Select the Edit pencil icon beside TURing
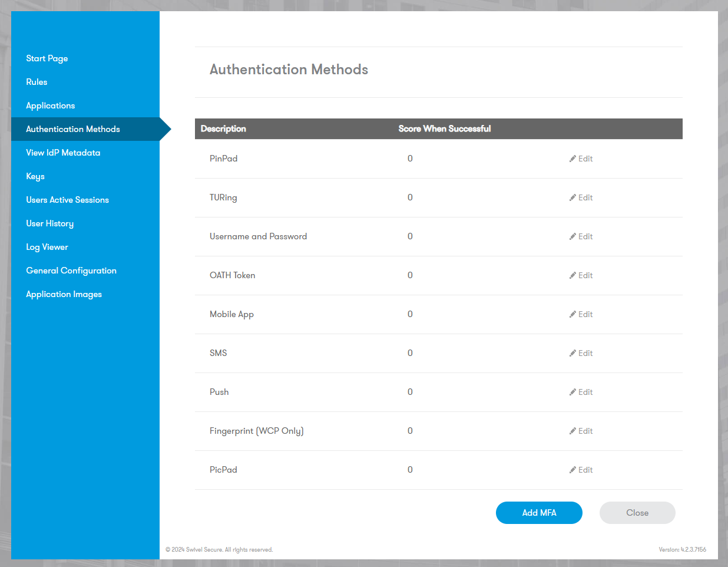 [572, 197]
